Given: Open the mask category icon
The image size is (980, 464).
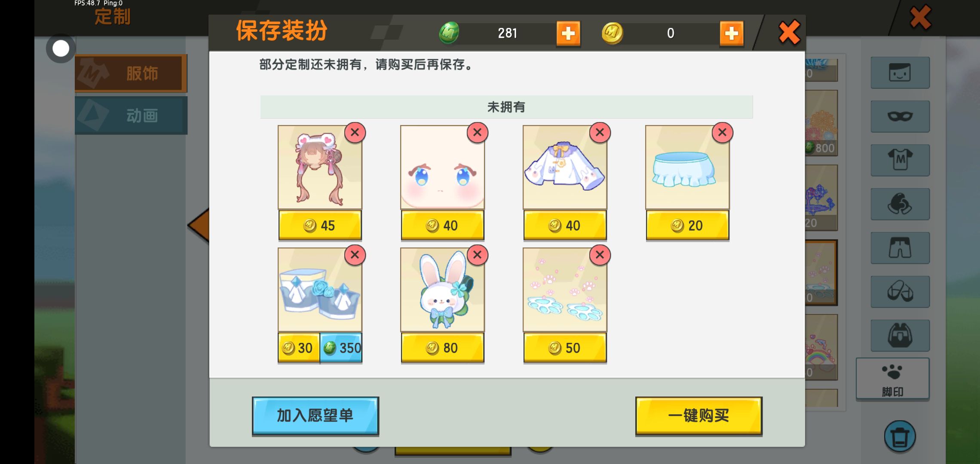Looking at the screenshot, I should [x=900, y=116].
